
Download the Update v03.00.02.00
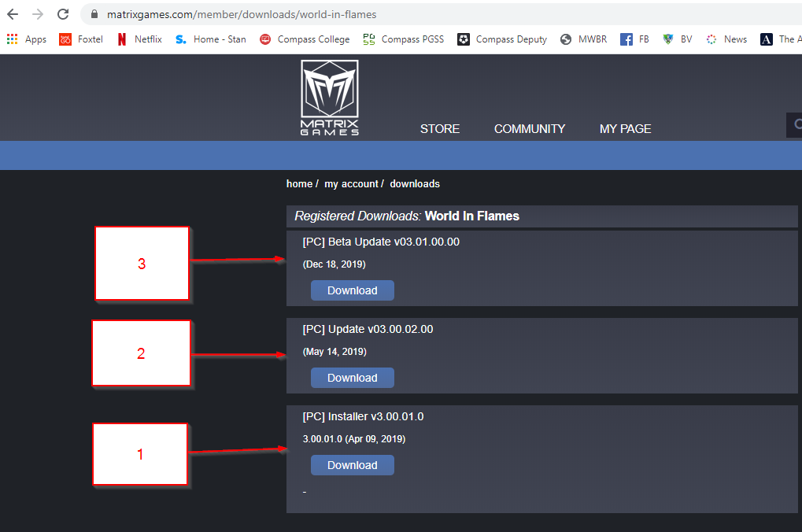(353, 378)
